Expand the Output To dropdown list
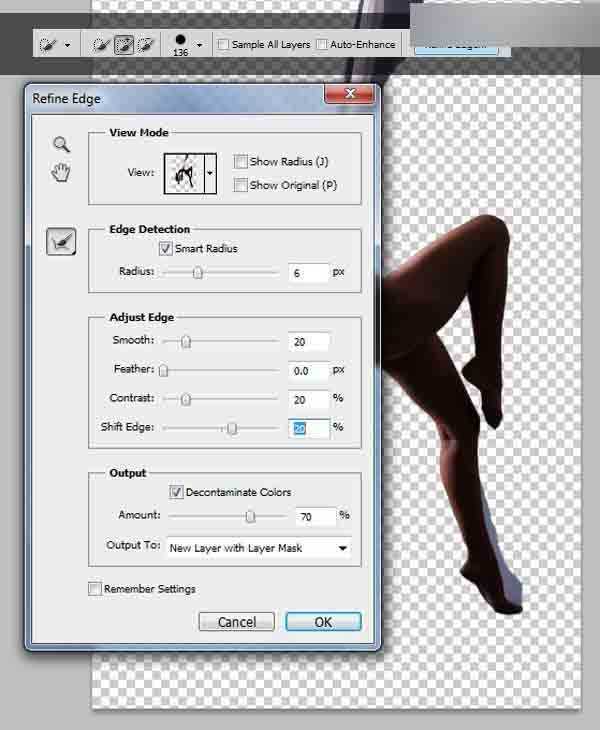 coord(259,548)
